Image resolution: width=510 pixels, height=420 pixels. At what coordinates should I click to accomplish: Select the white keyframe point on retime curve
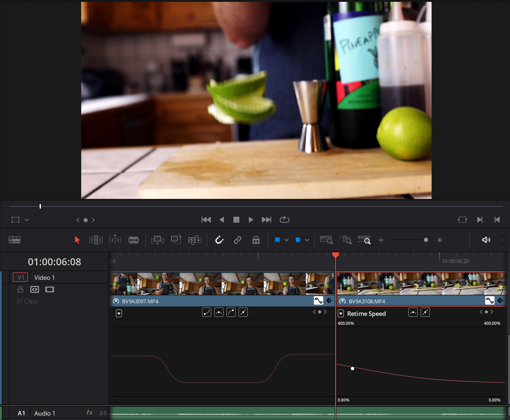coord(352,369)
